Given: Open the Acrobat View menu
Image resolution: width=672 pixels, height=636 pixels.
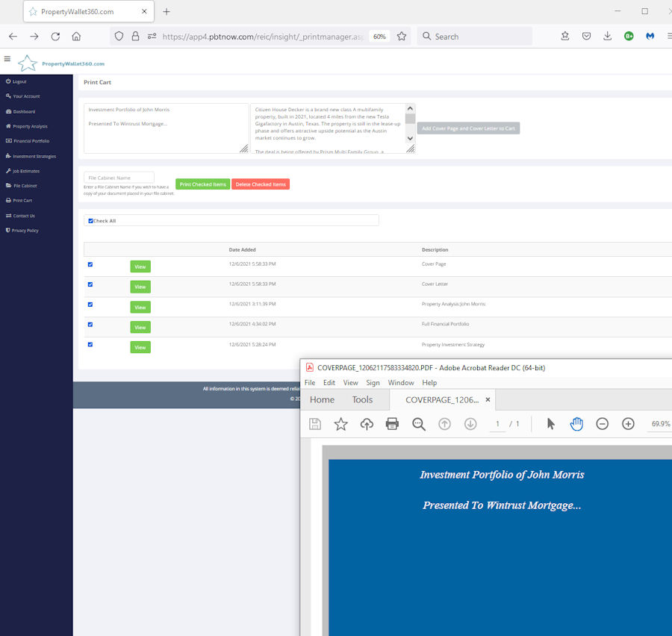Looking at the screenshot, I should (x=351, y=383).
